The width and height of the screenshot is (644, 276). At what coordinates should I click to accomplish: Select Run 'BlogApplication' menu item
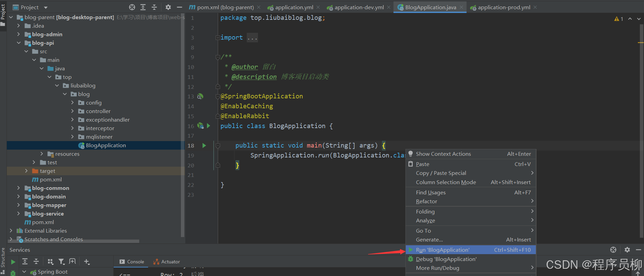coord(471,250)
